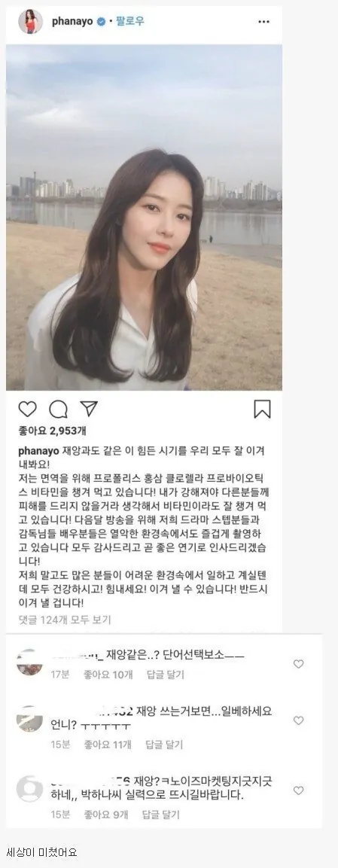Screen dimensions: 338x868
Task: Reply to the first comment via 답글 달기
Action: coord(166,675)
